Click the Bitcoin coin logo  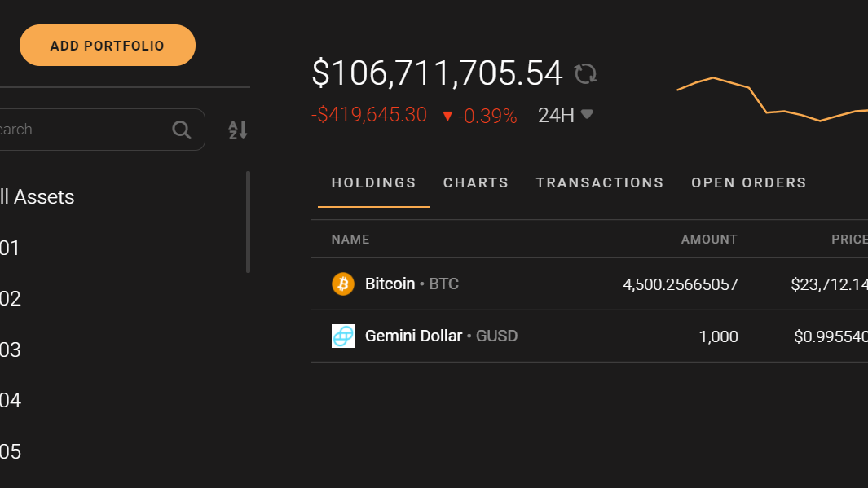tap(342, 284)
